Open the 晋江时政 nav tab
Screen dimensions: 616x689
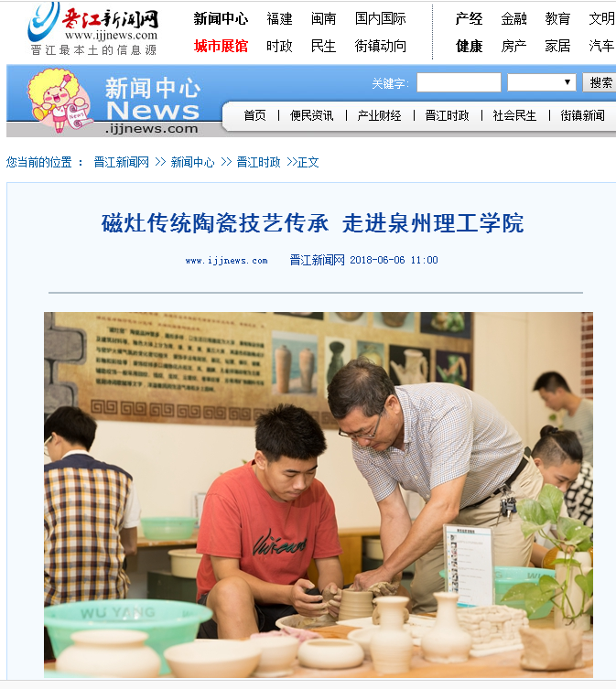click(448, 115)
